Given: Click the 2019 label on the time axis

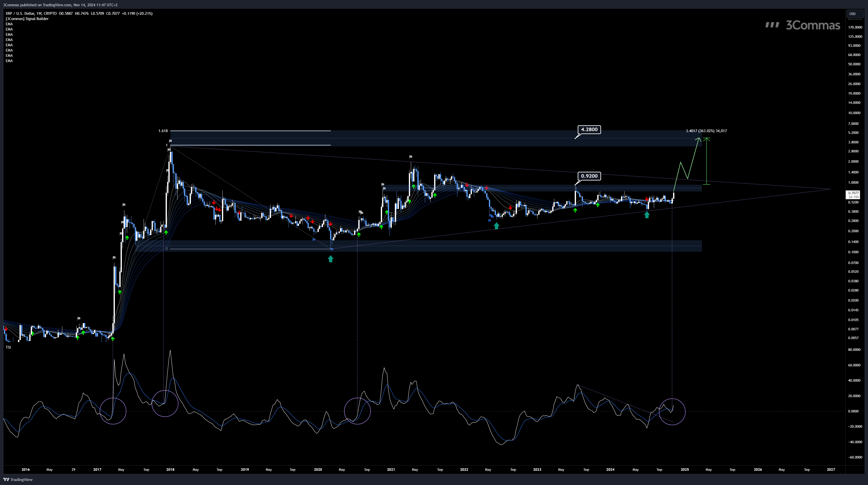Looking at the screenshot, I should tap(245, 469).
